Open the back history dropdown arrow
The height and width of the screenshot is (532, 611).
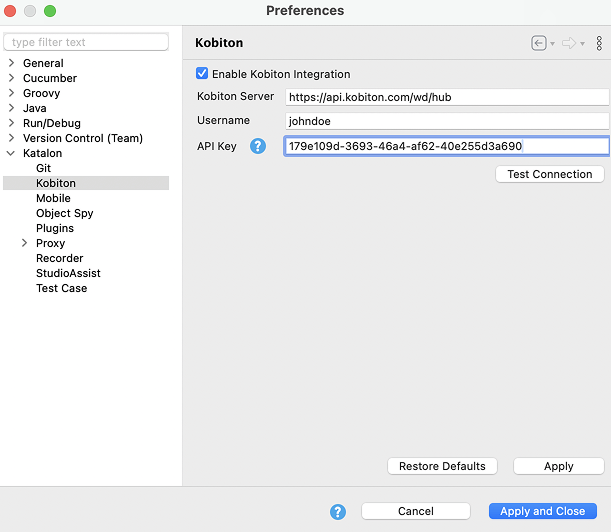(x=552, y=44)
